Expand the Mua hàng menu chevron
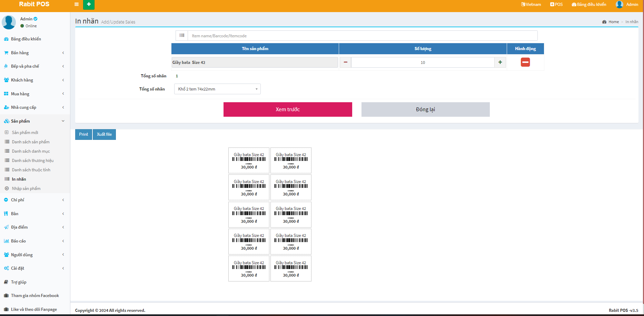The height and width of the screenshot is (316, 644). click(x=63, y=94)
